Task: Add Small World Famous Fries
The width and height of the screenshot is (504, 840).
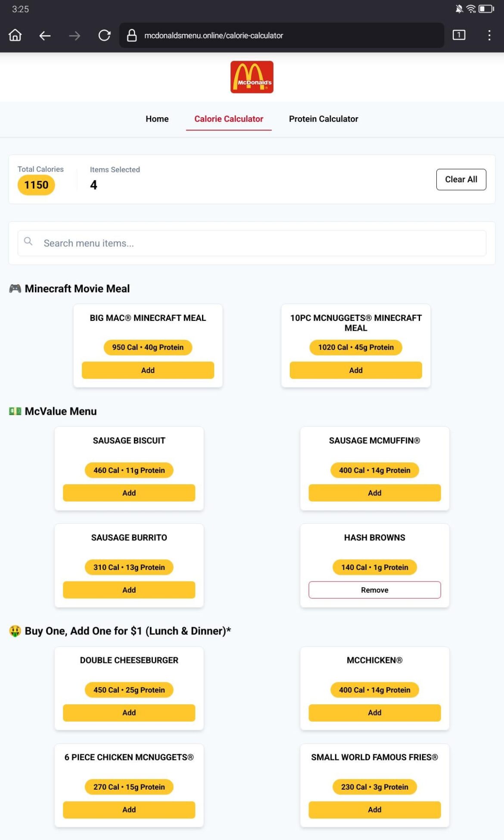Action: (374, 809)
